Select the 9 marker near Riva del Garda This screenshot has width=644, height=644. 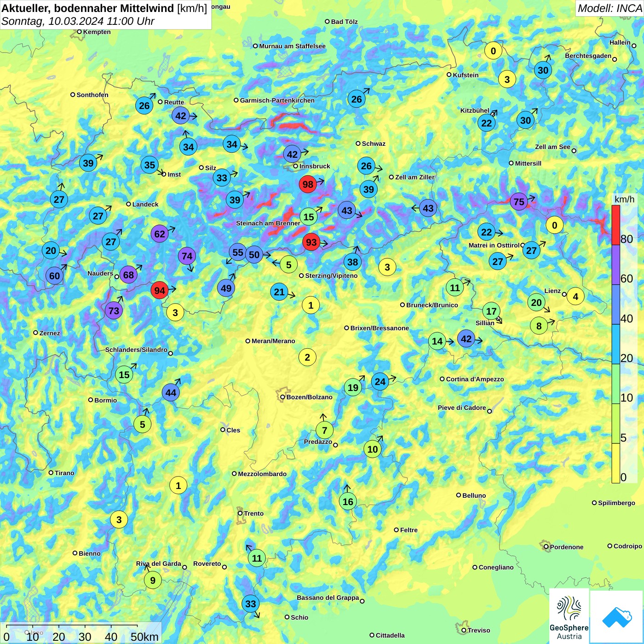point(153,580)
